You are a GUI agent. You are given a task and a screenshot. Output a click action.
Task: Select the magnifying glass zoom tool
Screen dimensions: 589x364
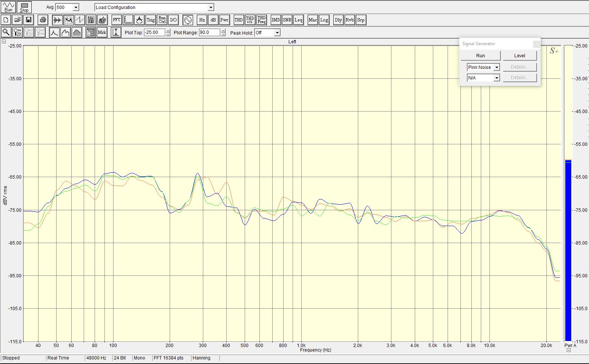pos(6,32)
